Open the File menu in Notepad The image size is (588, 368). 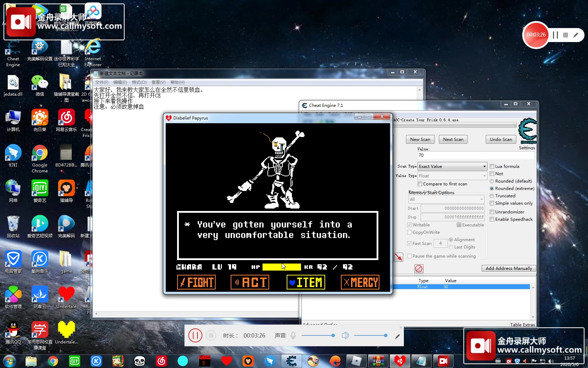[x=102, y=82]
